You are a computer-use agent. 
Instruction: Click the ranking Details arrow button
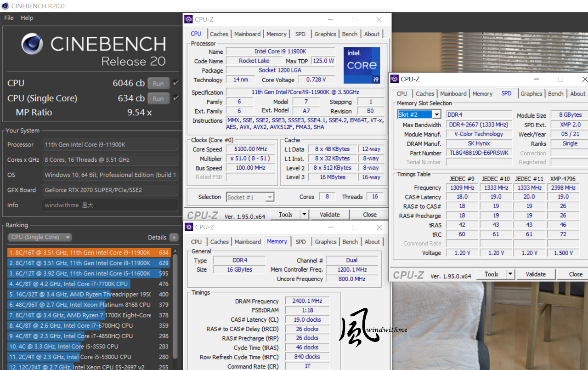174,238
